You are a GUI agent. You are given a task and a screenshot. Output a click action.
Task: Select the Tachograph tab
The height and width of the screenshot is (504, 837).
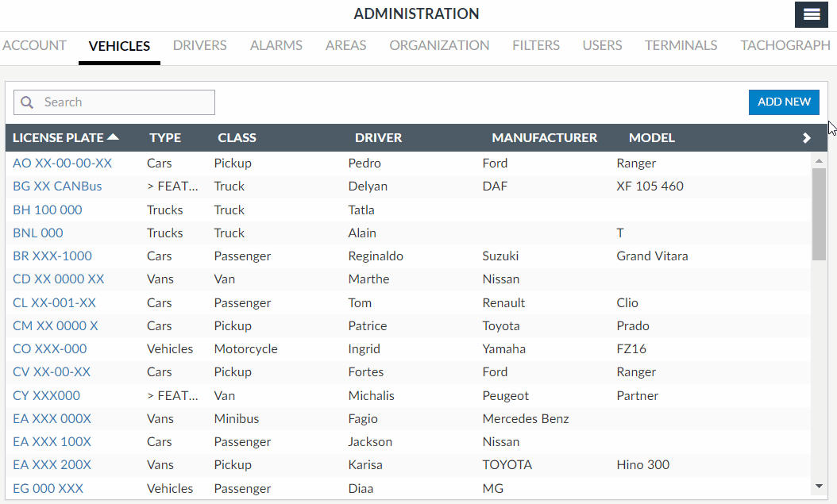[785, 45]
